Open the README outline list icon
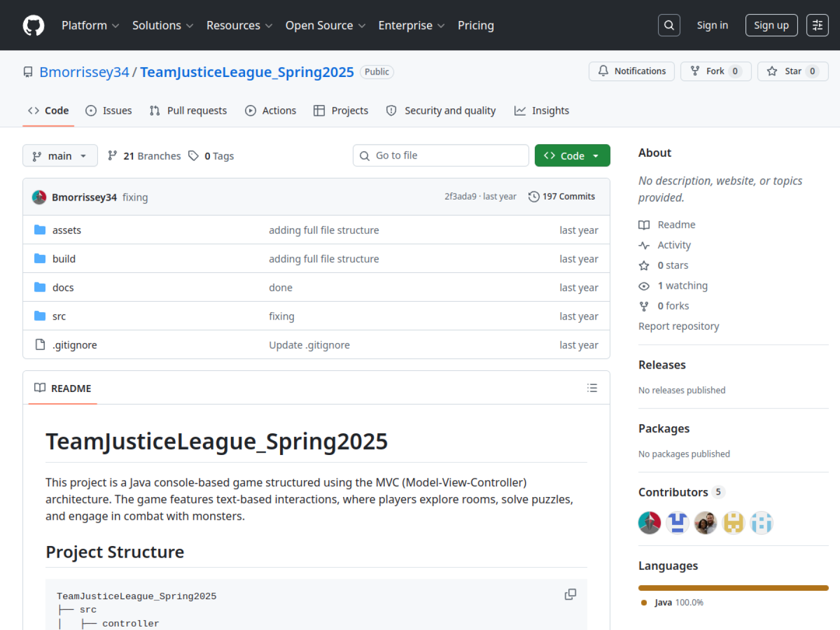The width and height of the screenshot is (840, 630). pos(592,388)
